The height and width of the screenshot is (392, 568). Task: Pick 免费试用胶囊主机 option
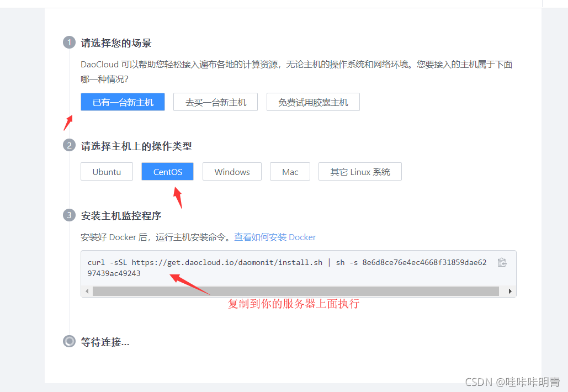pyautogui.click(x=313, y=102)
